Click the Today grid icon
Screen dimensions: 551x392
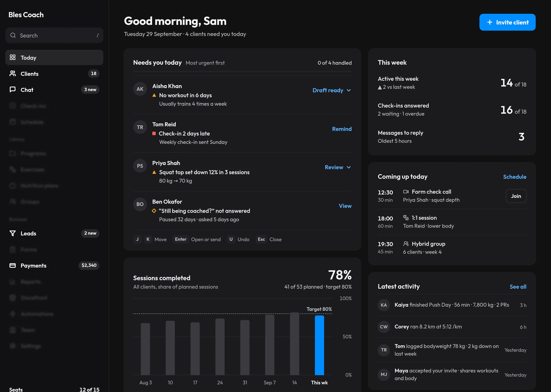point(13,57)
